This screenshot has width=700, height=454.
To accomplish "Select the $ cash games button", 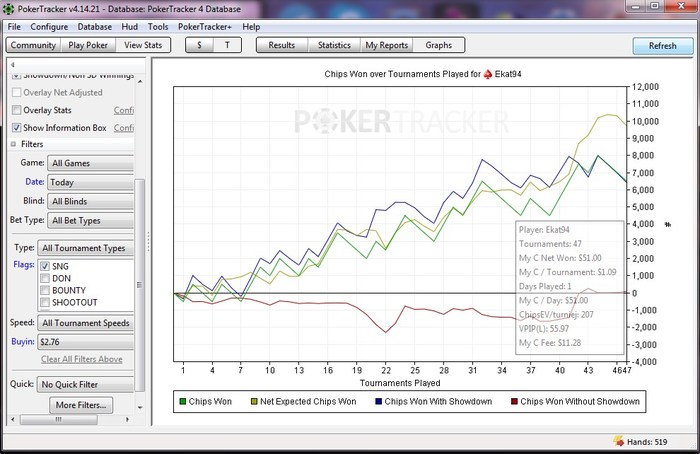I will pos(199,45).
